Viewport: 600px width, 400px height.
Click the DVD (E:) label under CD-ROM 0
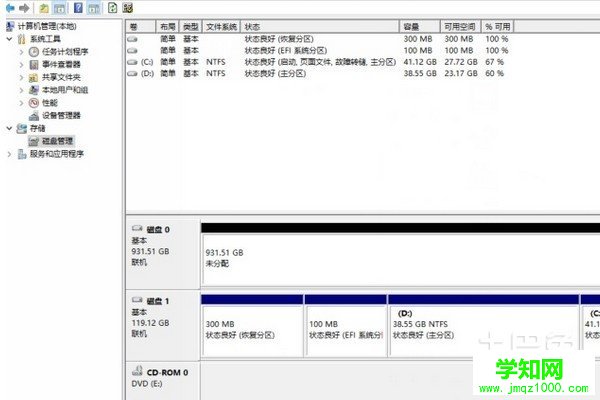tap(147, 384)
